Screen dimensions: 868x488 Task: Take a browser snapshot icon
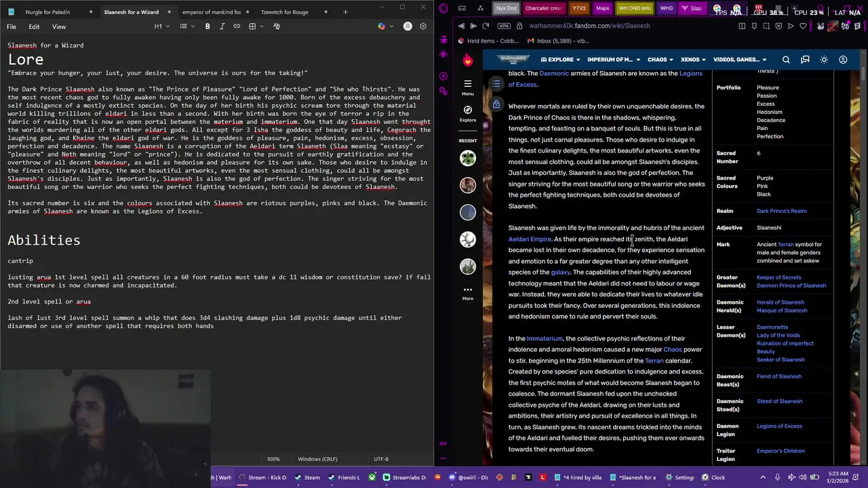pyautogui.click(x=766, y=26)
